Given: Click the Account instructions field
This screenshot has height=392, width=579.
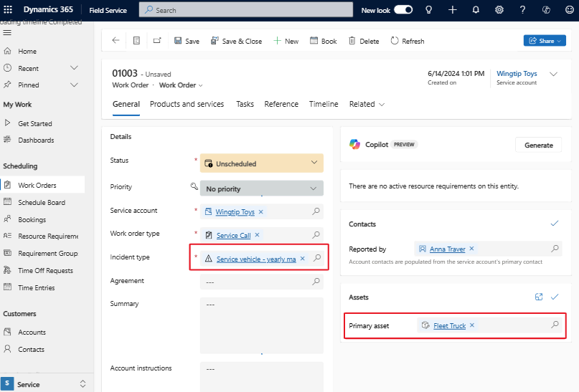Looking at the screenshot, I should coord(261,376).
